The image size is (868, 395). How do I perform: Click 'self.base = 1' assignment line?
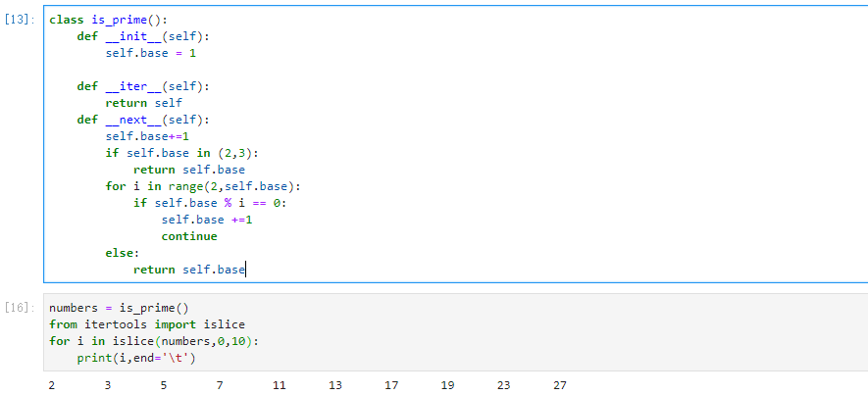pos(151,53)
